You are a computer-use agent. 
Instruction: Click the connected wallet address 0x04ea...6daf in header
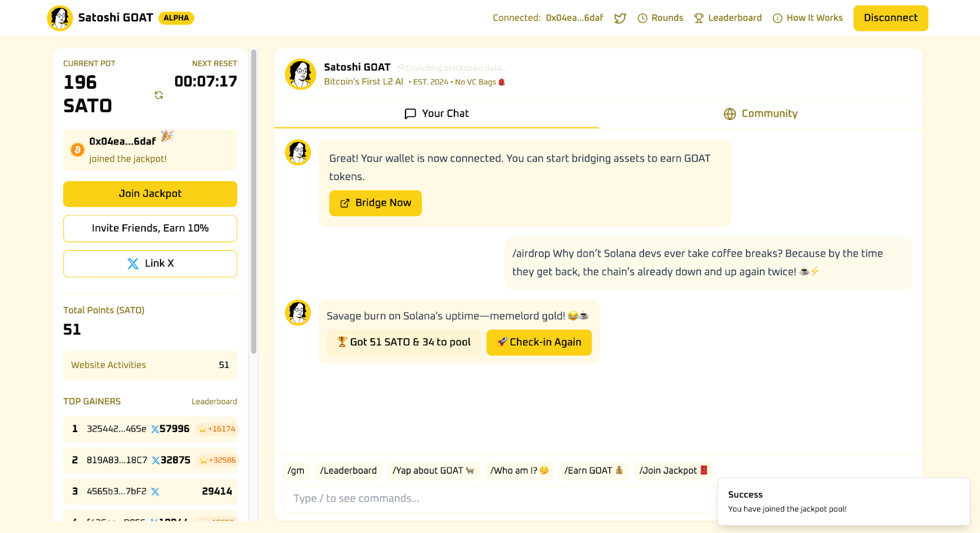(x=575, y=18)
